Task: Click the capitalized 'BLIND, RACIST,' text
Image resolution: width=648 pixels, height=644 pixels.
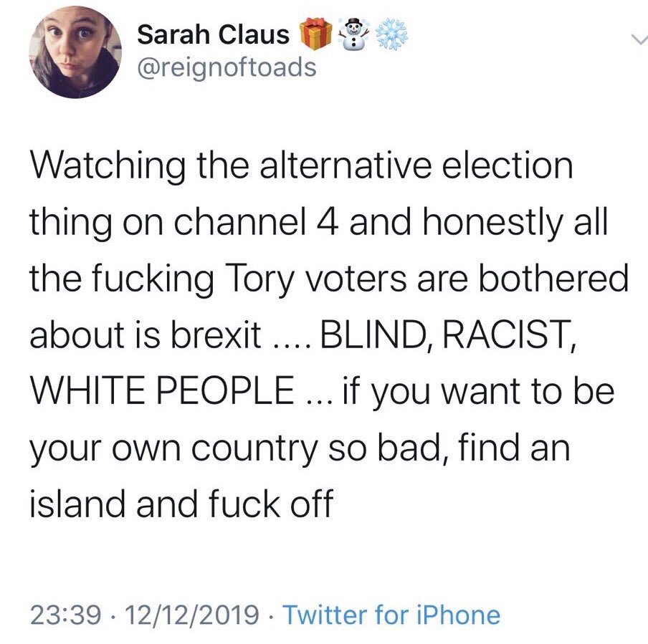Action: click(x=447, y=335)
